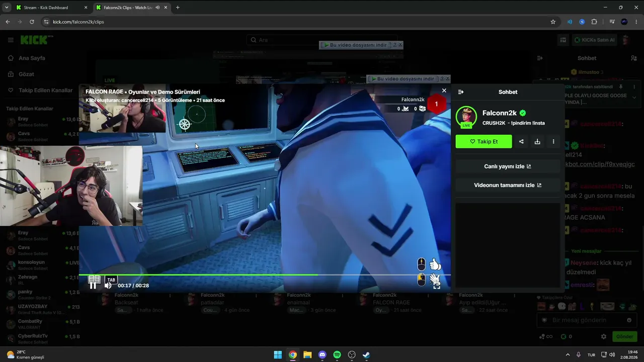644x362 pixels.
Task: Open Spotify from taskbar
Action: pyautogui.click(x=337, y=355)
